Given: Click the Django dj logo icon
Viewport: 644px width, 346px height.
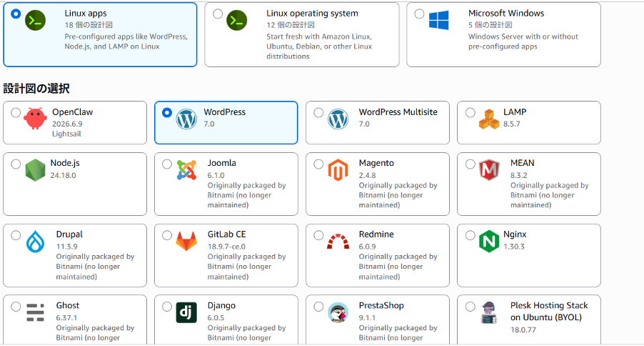Looking at the screenshot, I should click(x=186, y=312).
